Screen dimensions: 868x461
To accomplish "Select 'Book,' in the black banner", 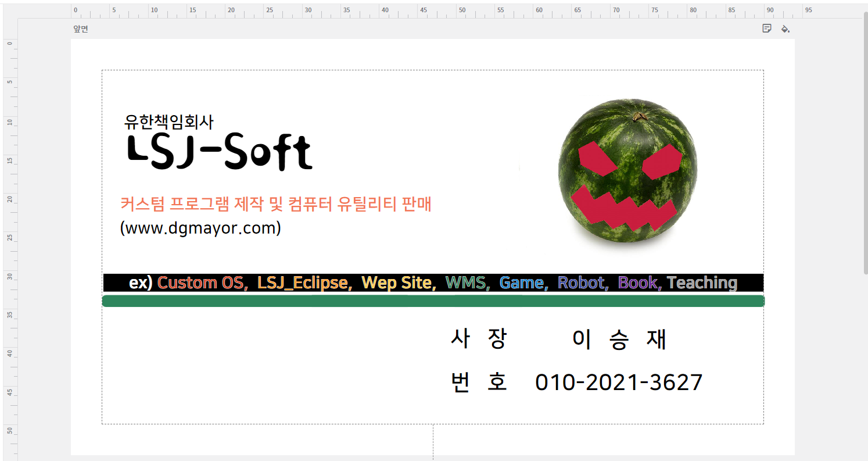I will coord(639,283).
